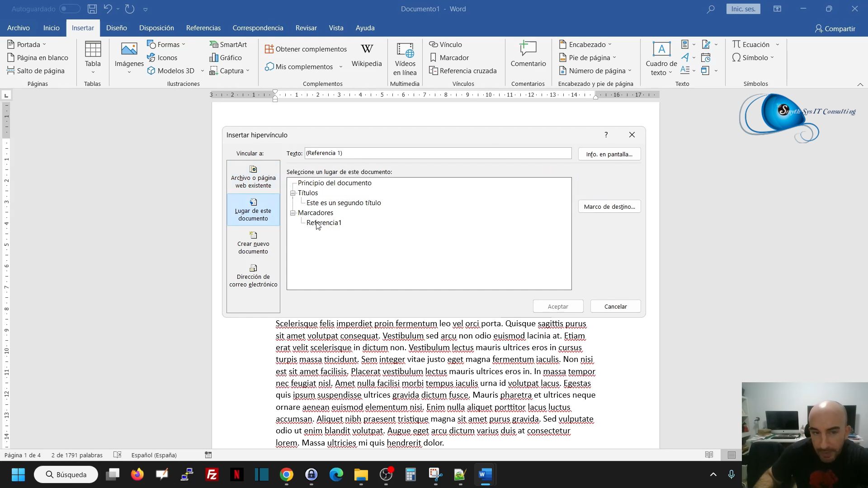Toggle the Autoguardado switch
This screenshot has width=868, height=488.
(69, 9)
